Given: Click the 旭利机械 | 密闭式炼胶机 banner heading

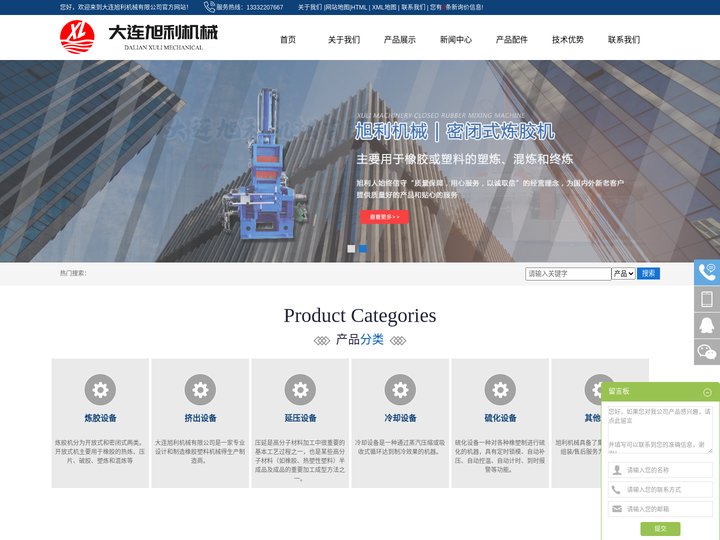Looking at the screenshot, I should pyautogui.click(x=455, y=132).
